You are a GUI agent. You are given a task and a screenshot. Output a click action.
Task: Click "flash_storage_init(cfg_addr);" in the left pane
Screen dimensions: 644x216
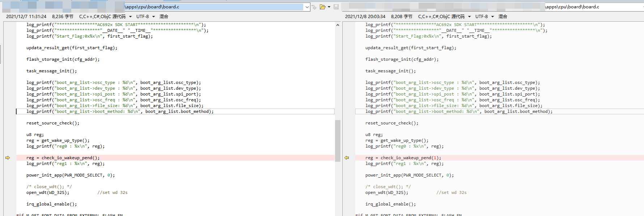63,59
